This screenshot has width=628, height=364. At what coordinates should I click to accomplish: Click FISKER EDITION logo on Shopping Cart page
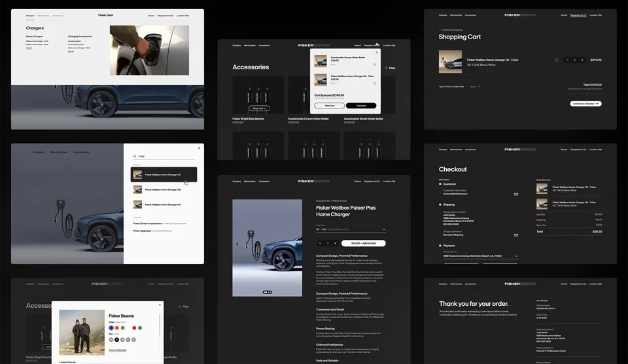(x=520, y=15)
